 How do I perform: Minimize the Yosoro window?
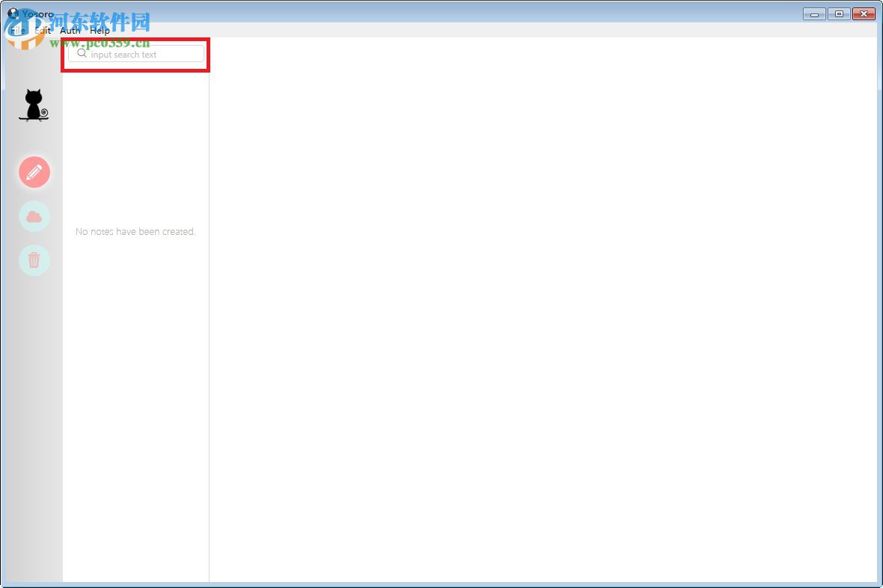pos(814,14)
